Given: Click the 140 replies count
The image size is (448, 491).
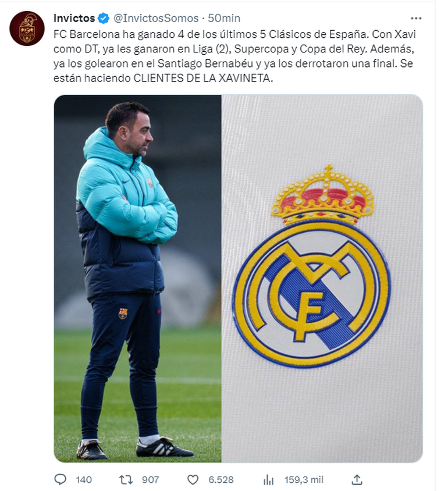Looking at the screenshot, I should (x=84, y=480).
